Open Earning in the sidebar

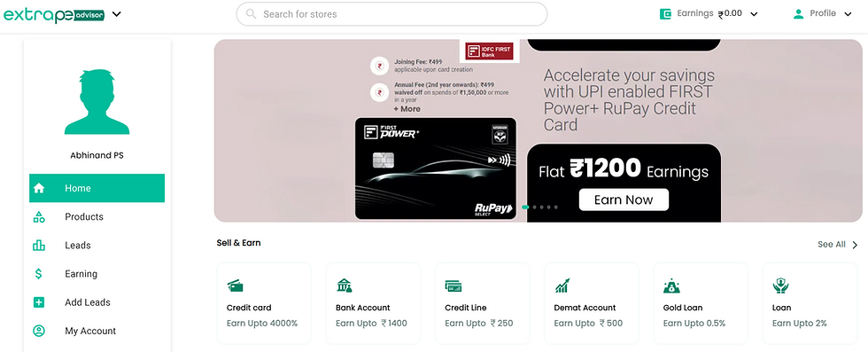pyautogui.click(x=97, y=274)
